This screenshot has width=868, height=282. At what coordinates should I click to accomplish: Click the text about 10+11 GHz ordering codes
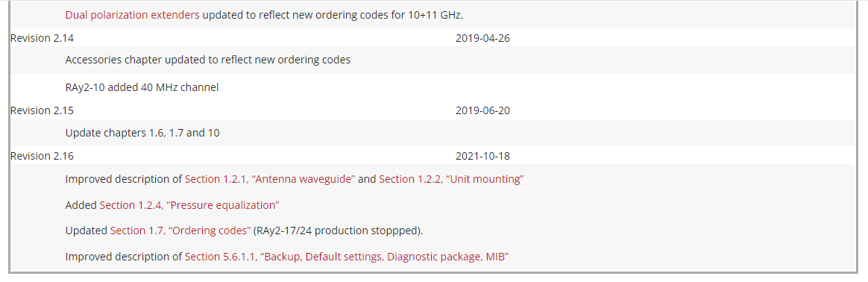point(333,15)
